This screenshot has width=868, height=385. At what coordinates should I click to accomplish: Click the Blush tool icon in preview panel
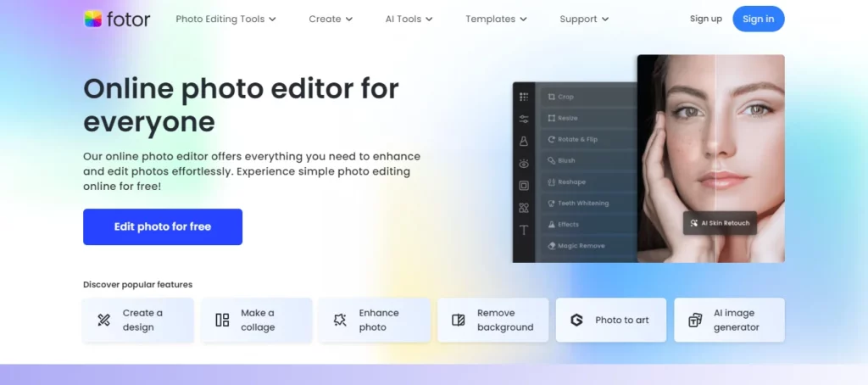pyautogui.click(x=551, y=160)
